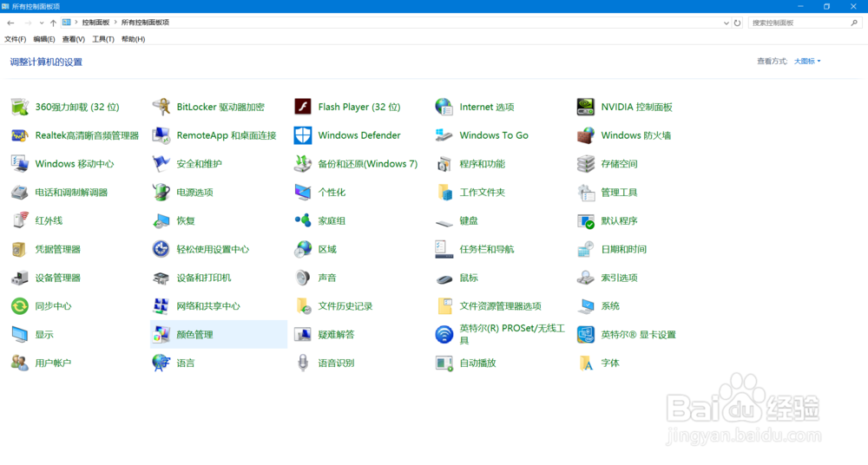Screen dimensions: 868x465
Task: Open the 鼠标 mouse icon
Action: coord(444,279)
